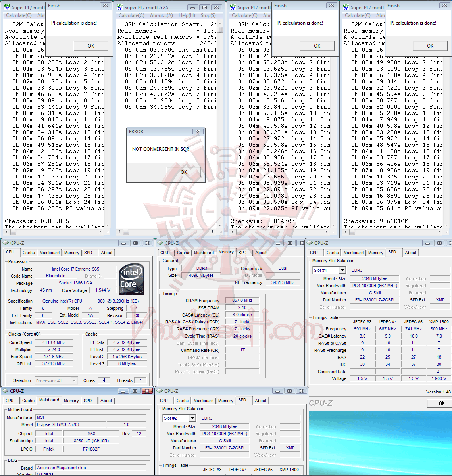Click processor name 'Intel Core i7 Extreme 965'
The width and height of the screenshot is (452, 476).
pyautogui.click(x=75, y=269)
